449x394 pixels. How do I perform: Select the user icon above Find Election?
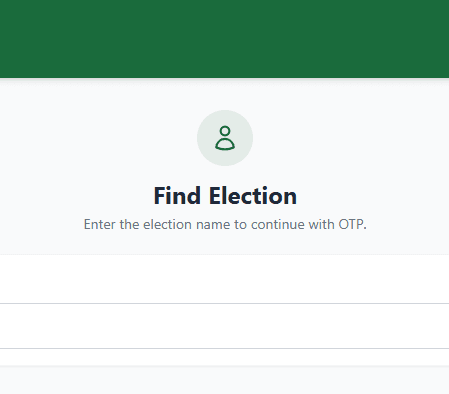(x=225, y=138)
